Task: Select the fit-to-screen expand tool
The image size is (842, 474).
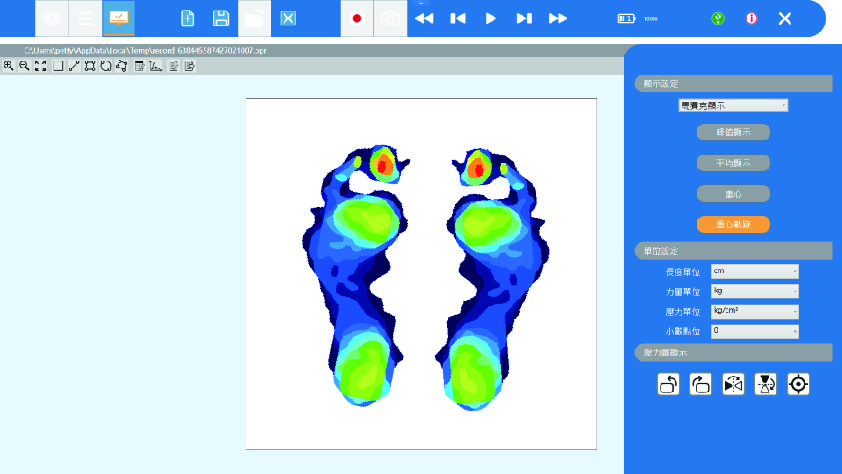Action: point(40,66)
